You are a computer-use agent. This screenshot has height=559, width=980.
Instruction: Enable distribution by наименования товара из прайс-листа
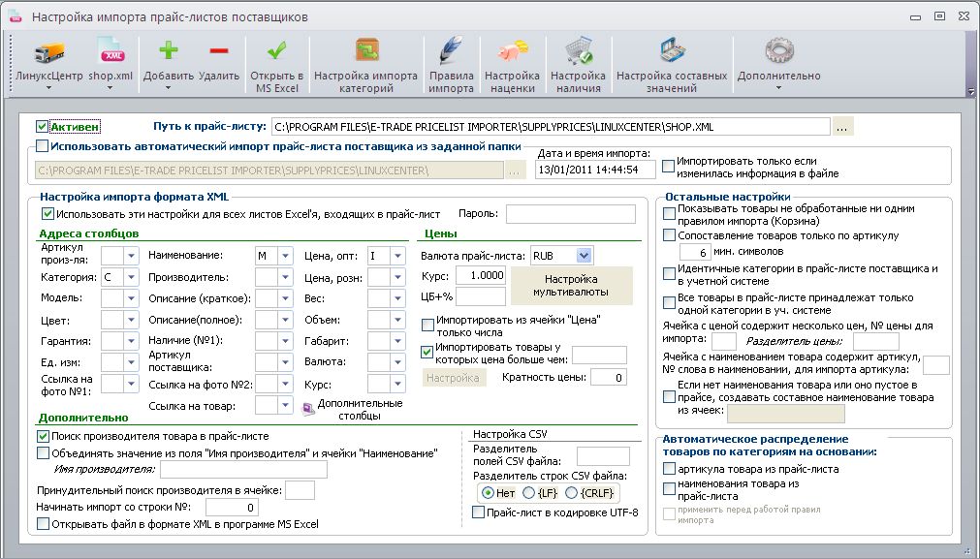click(669, 488)
